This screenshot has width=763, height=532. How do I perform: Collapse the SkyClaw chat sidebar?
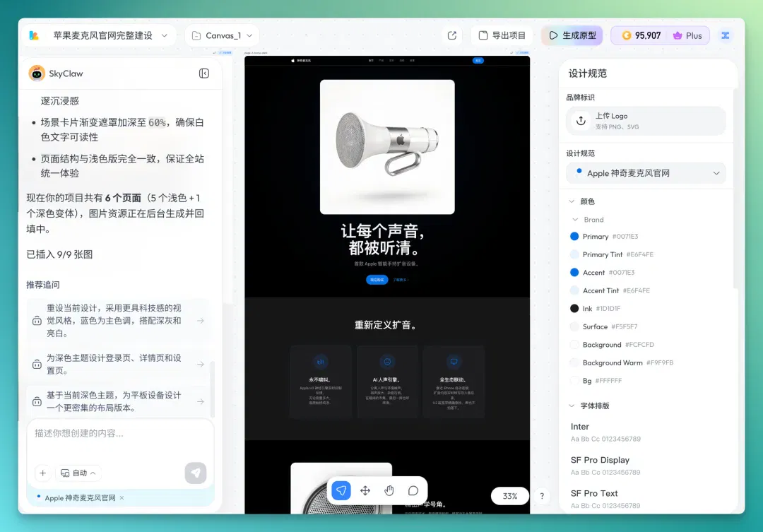pyautogui.click(x=204, y=73)
